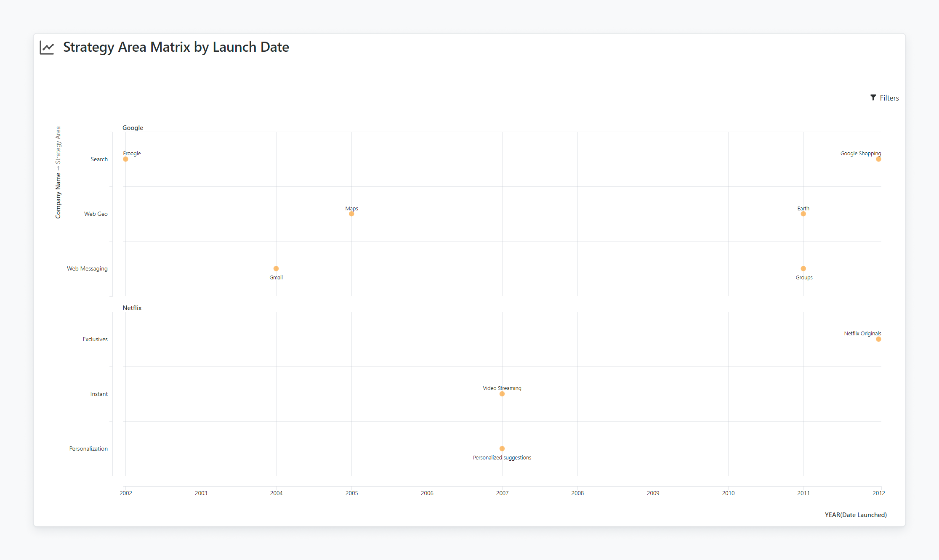Select the Groups data point
This screenshot has height=560, width=939.
coord(803,268)
